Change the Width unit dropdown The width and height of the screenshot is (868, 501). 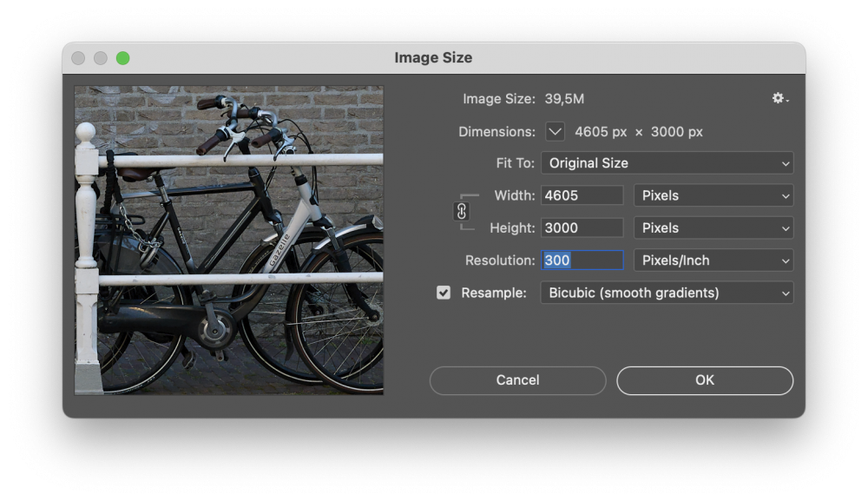click(x=713, y=195)
